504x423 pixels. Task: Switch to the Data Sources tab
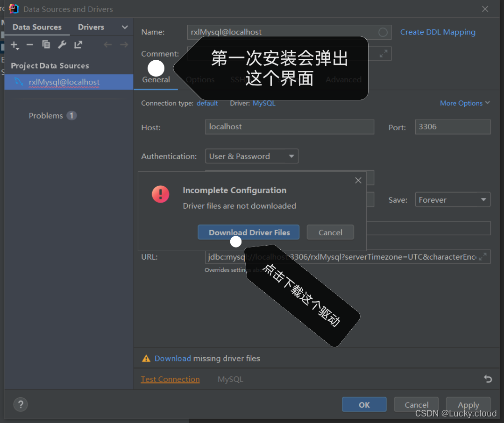pyautogui.click(x=37, y=27)
